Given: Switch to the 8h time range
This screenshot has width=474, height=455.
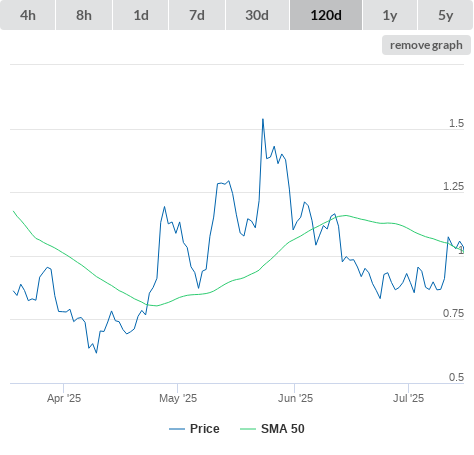Looking at the screenshot, I should (84, 15).
